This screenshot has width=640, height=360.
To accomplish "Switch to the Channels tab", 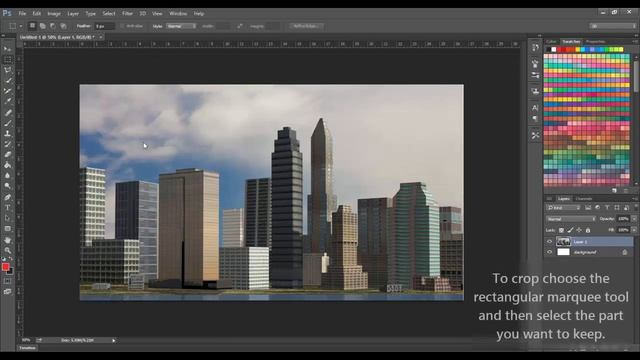I will 584,199.
